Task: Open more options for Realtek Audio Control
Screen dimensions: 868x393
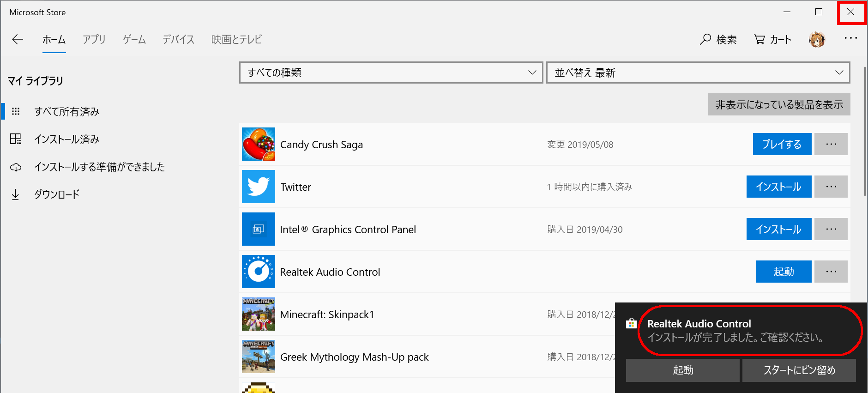Action: 831,272
